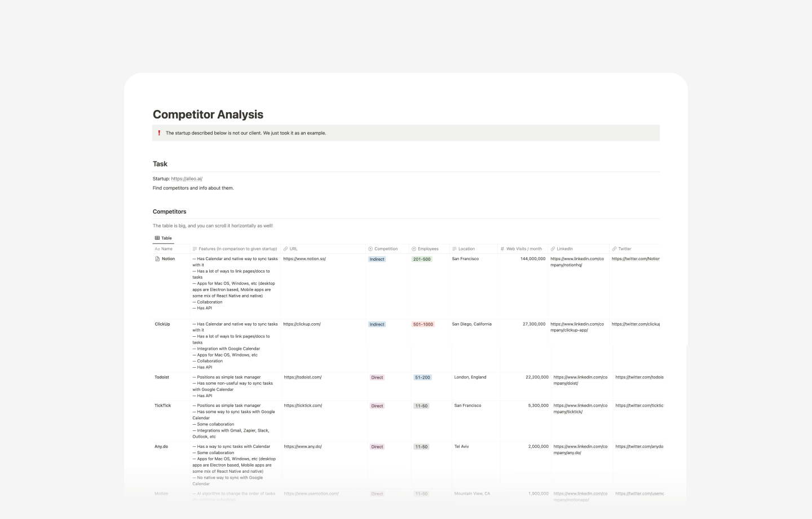Open the https://todoist.com/ URL
812x519 pixels.
pos(303,377)
